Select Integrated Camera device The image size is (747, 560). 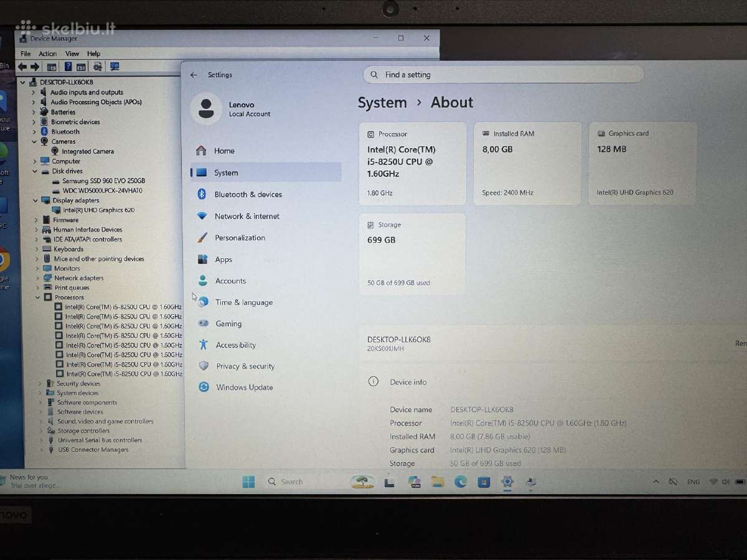(87, 151)
